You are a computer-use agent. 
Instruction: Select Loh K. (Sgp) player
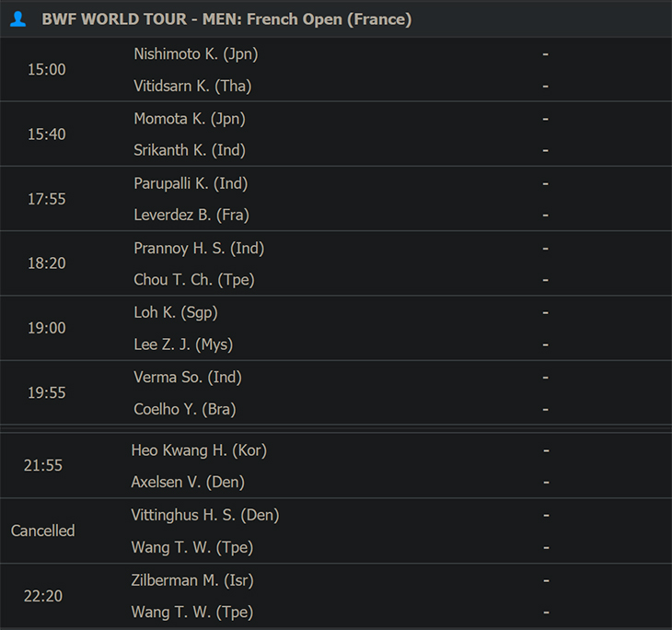click(176, 312)
